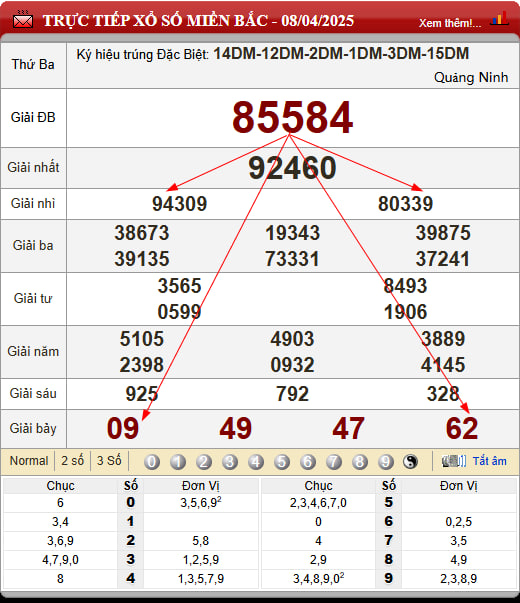Select digit ball number 3
Screen dimensions: 520x603
pos(230,461)
